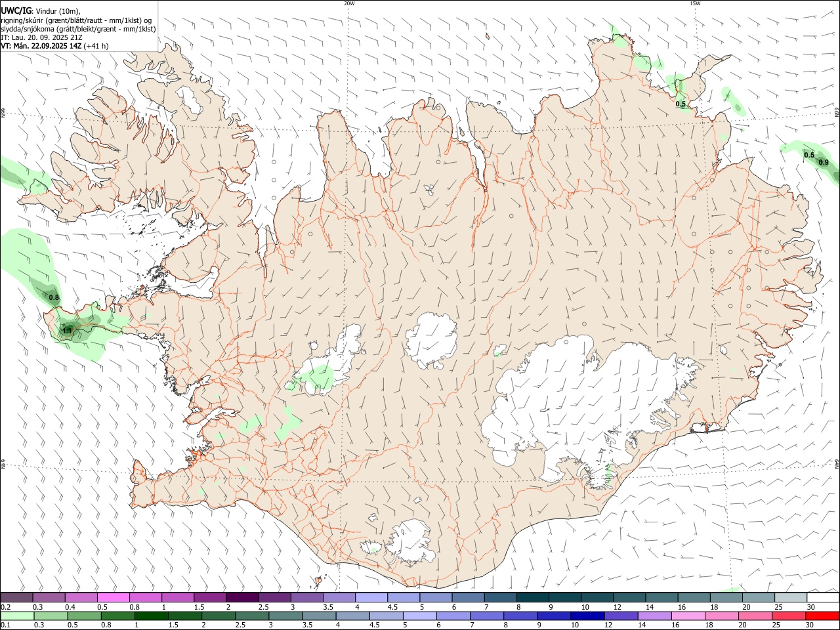Click the lower-row purple swatch between 12 and 14

pyautogui.click(x=621, y=616)
